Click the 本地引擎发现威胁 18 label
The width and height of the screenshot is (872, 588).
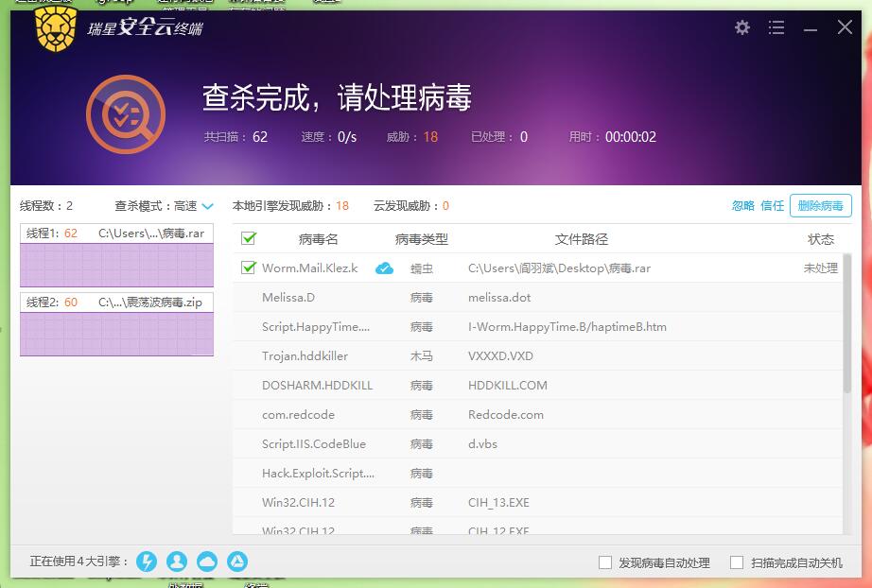(290, 206)
